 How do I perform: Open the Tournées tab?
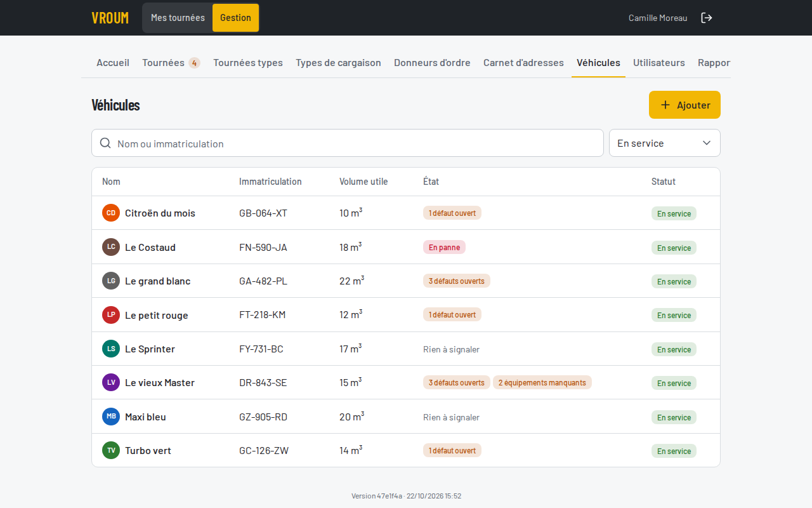[171, 63]
